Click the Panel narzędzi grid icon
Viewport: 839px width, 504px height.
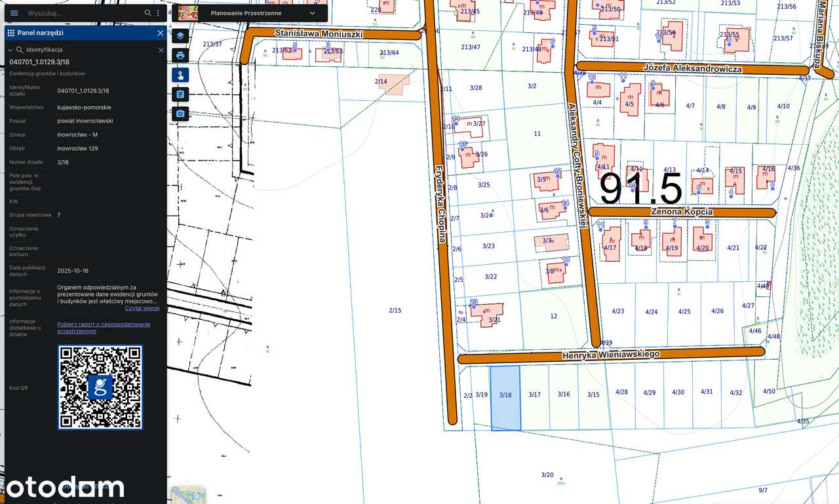[x=10, y=33]
